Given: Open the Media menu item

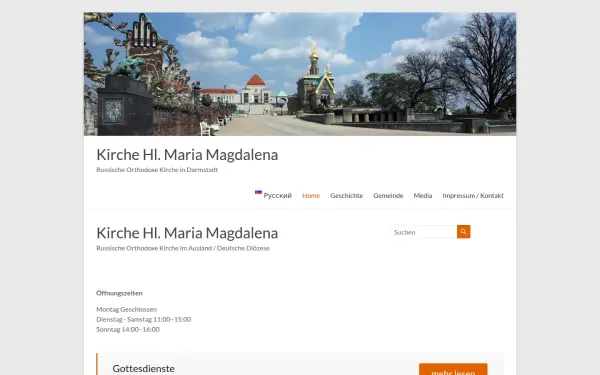Looking at the screenshot, I should [x=423, y=196].
